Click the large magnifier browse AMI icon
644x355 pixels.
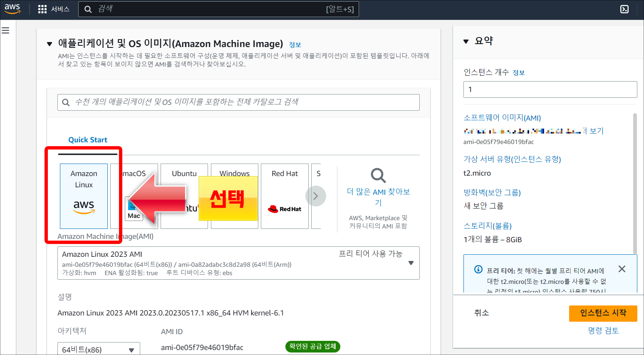pyautogui.click(x=378, y=175)
